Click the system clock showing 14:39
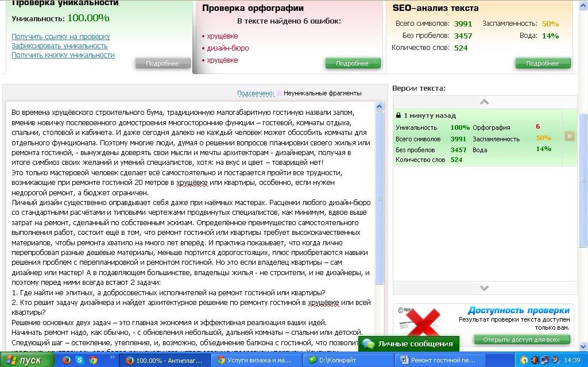 [x=572, y=360]
